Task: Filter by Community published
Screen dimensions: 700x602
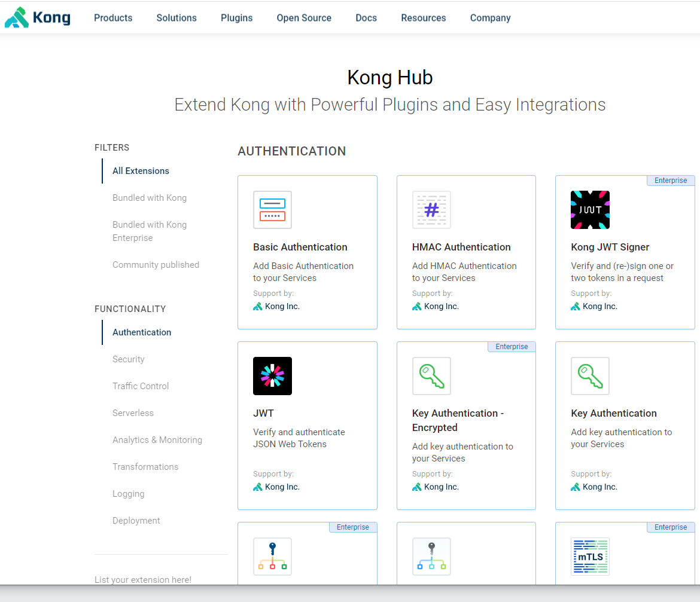Action: tap(156, 264)
